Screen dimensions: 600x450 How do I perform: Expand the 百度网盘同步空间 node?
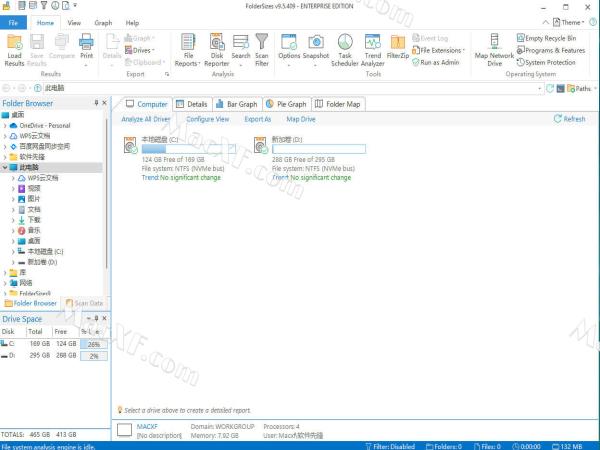coord(5,147)
